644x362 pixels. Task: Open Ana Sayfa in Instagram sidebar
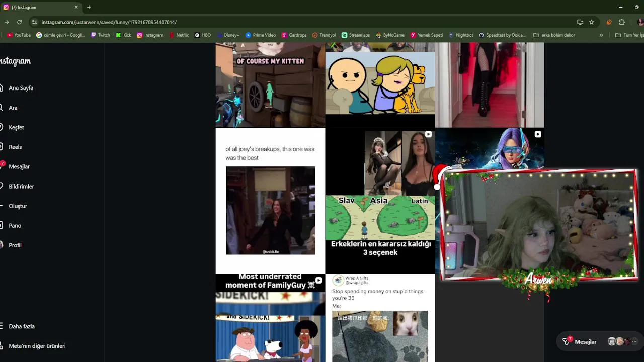[x=20, y=88]
